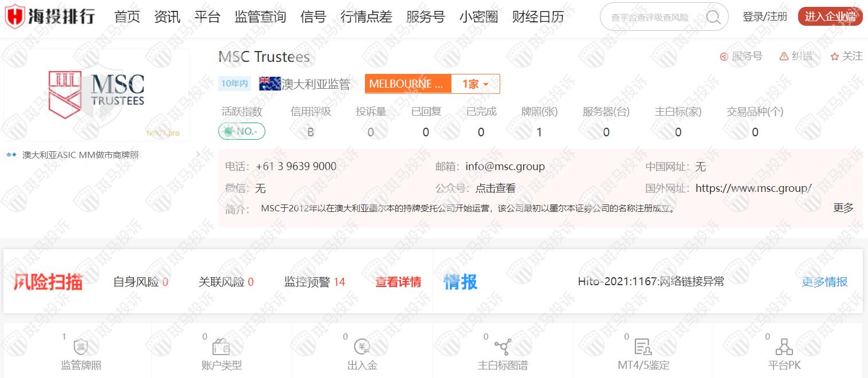Screen dimensions: 868x378
Task: Click the 监管牌照 shield icon
Action: (x=81, y=347)
